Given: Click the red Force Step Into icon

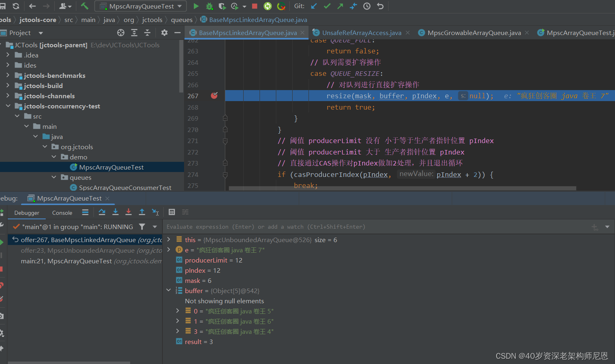Looking at the screenshot, I should [x=129, y=212].
